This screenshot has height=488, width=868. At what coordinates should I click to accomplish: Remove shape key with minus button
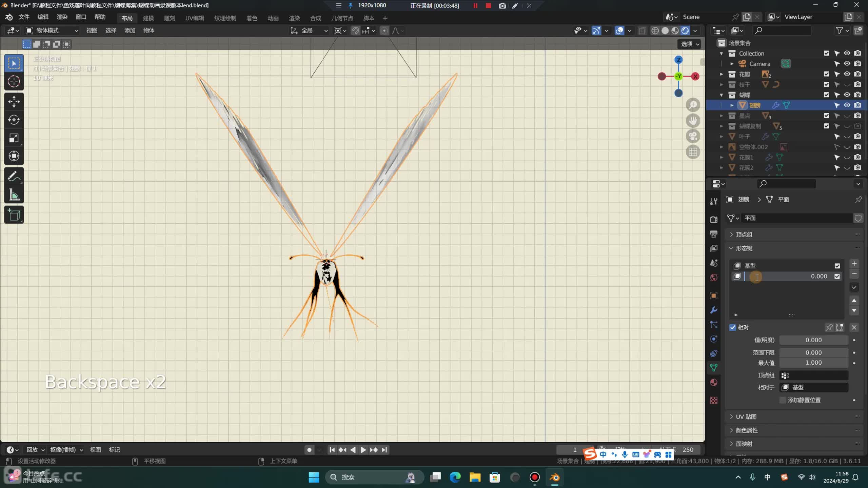pyautogui.click(x=854, y=274)
